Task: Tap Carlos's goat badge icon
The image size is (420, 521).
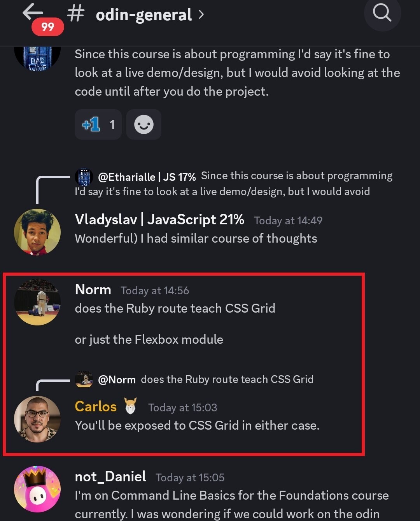Action: 131,406
